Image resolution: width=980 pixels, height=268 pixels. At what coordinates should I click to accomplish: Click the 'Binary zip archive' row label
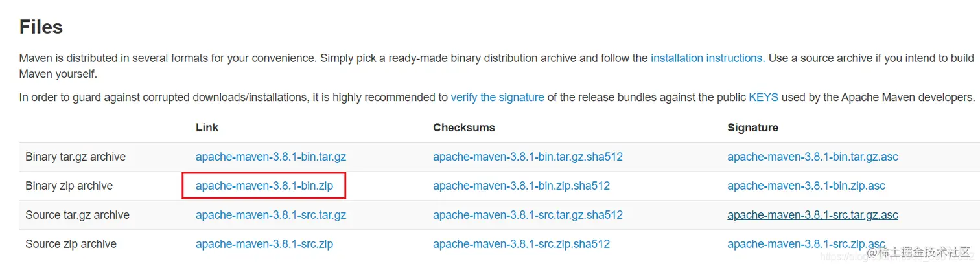(x=69, y=186)
